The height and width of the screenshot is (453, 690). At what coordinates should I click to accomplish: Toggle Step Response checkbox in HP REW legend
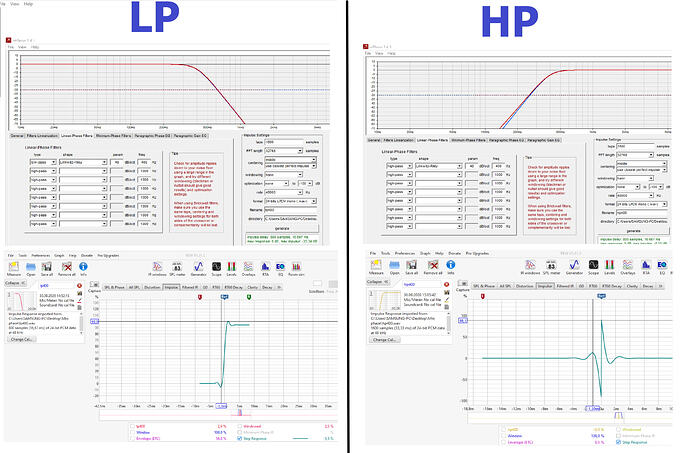point(619,442)
